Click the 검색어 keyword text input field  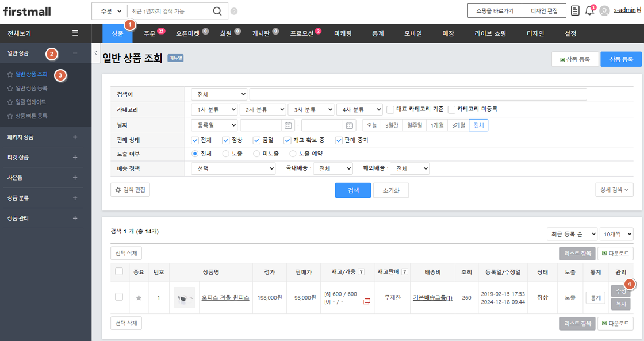[417, 94]
